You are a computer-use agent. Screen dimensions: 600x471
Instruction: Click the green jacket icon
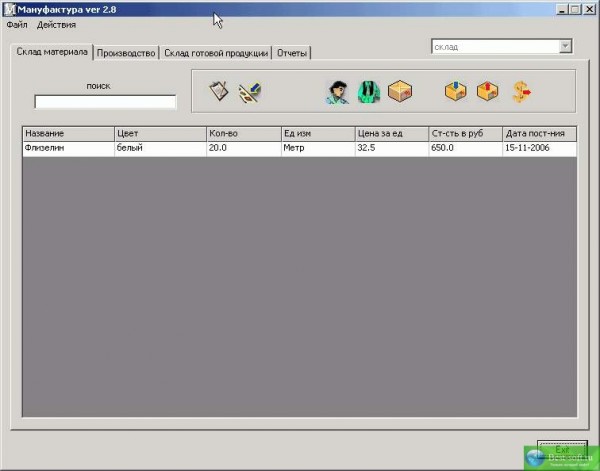368,92
